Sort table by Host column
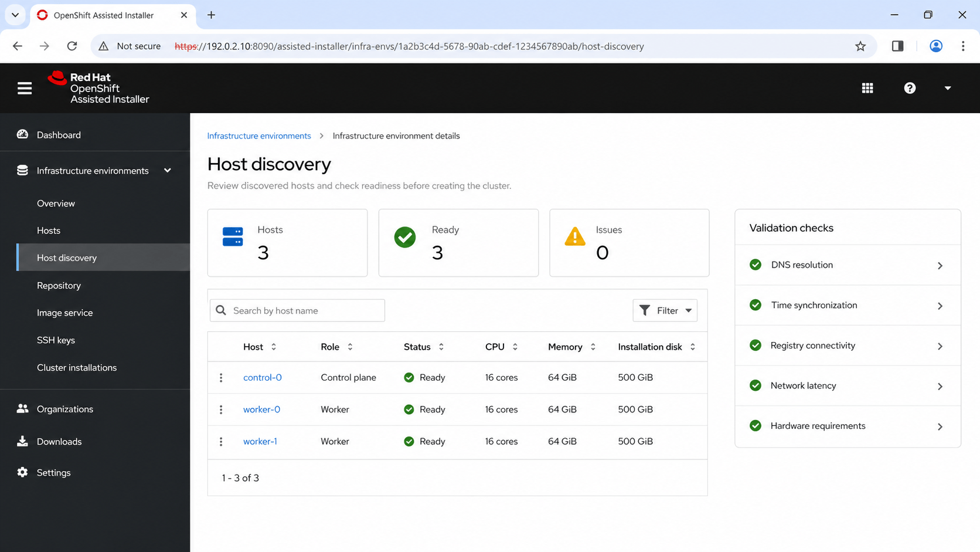The width and height of the screenshot is (980, 552). pyautogui.click(x=260, y=347)
